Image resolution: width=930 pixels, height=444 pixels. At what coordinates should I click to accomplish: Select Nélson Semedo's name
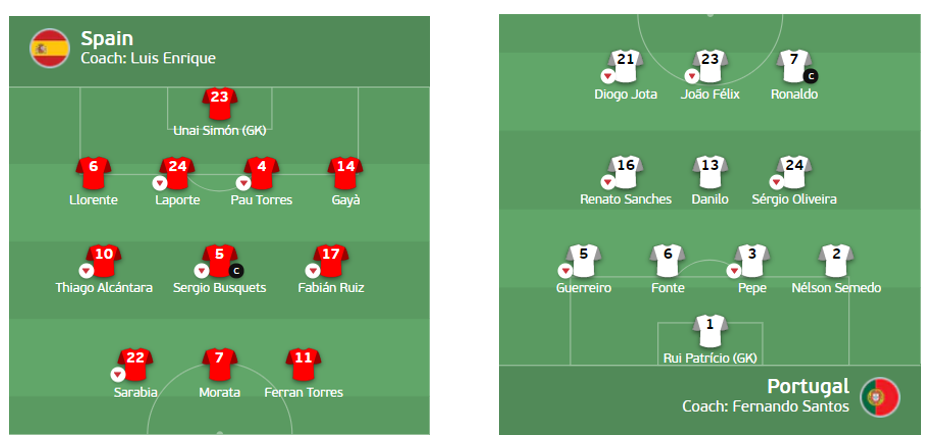coord(836,288)
